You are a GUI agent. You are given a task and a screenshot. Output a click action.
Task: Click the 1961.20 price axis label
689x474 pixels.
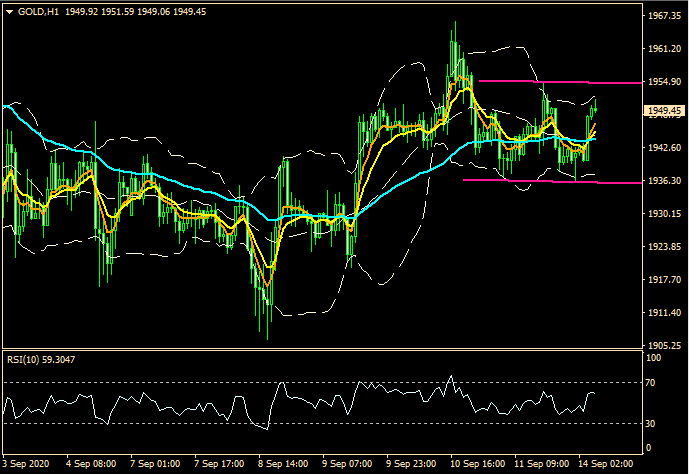pyautogui.click(x=663, y=49)
